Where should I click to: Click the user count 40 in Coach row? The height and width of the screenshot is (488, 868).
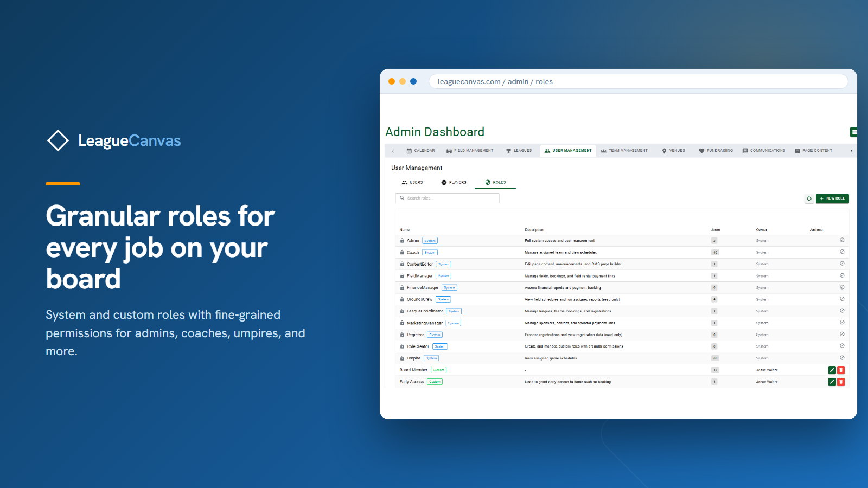(x=715, y=253)
